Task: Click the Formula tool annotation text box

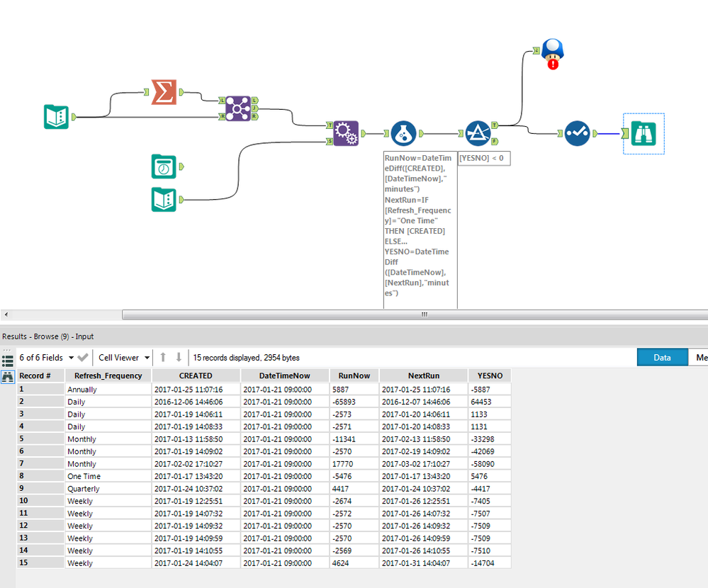Action: tap(420, 230)
